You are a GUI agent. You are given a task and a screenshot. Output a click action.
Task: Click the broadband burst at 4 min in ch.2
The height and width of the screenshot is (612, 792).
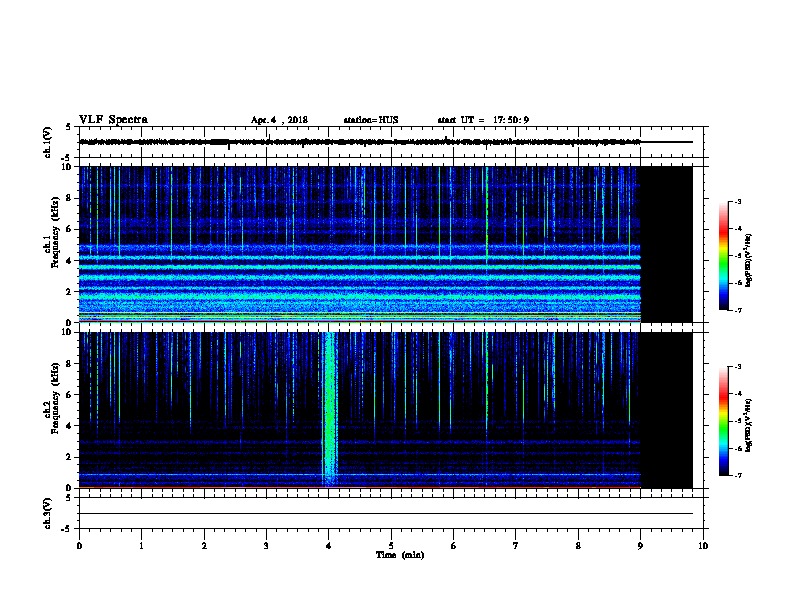click(x=330, y=409)
